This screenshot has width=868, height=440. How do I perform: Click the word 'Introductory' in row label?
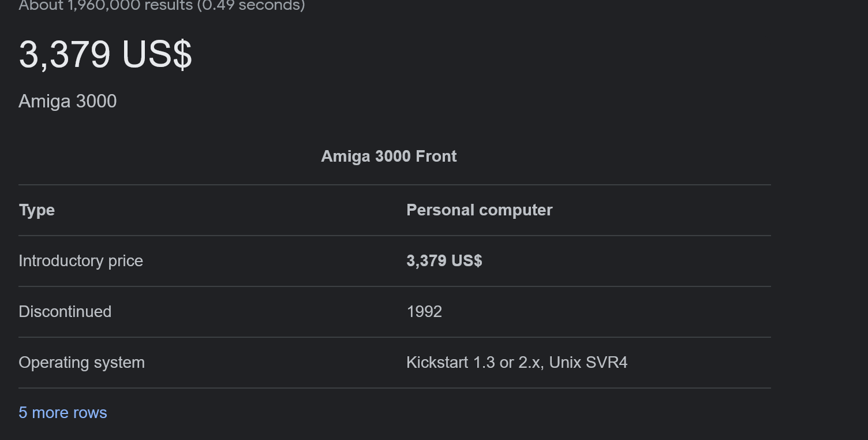[x=61, y=261]
